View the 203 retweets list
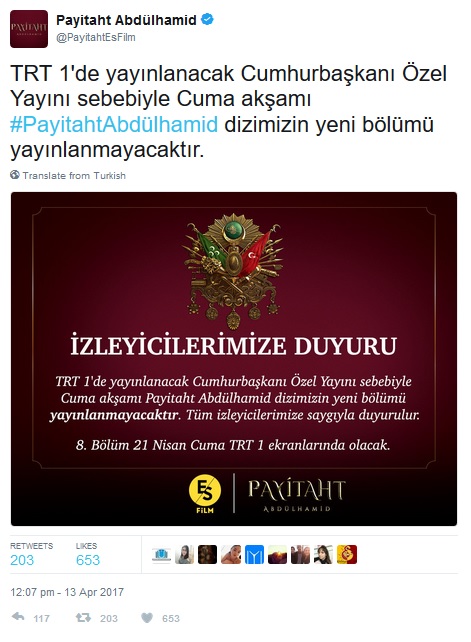 coord(31,554)
